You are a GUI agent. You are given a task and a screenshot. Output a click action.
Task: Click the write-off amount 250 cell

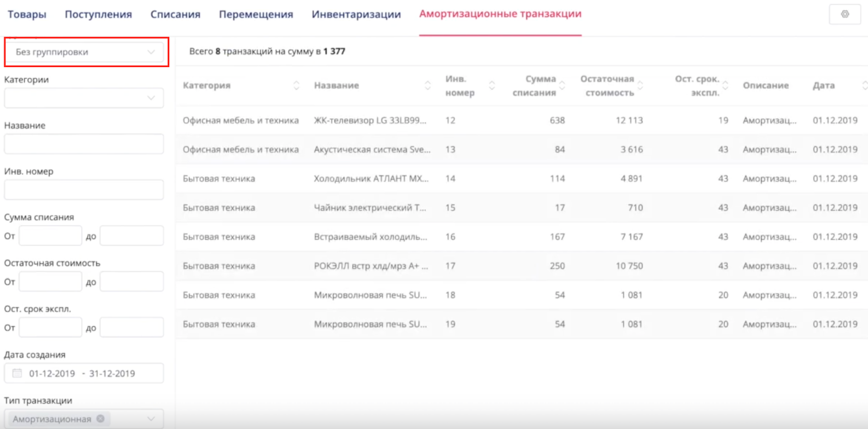(557, 266)
